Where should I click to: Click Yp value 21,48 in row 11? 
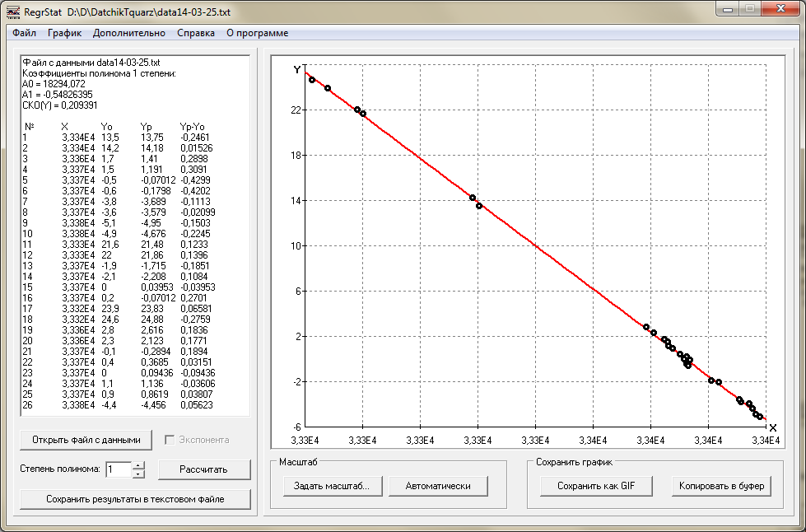152,245
